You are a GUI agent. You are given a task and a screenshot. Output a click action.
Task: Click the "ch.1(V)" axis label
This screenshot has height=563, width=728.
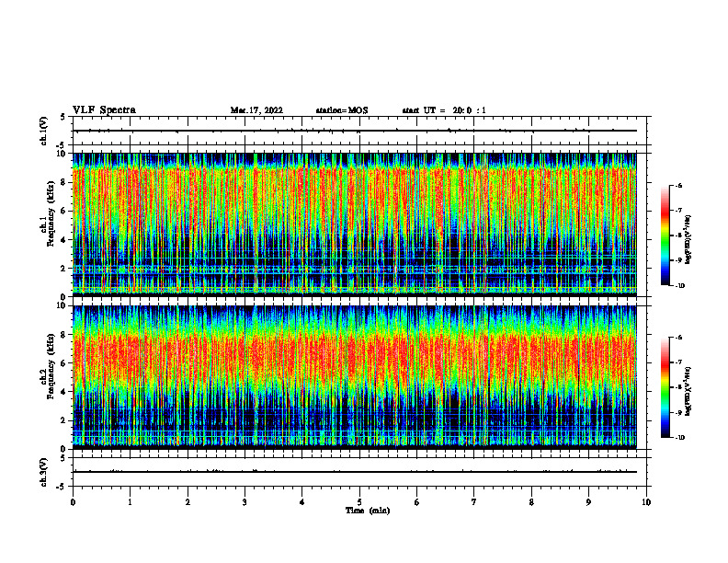coord(44,131)
